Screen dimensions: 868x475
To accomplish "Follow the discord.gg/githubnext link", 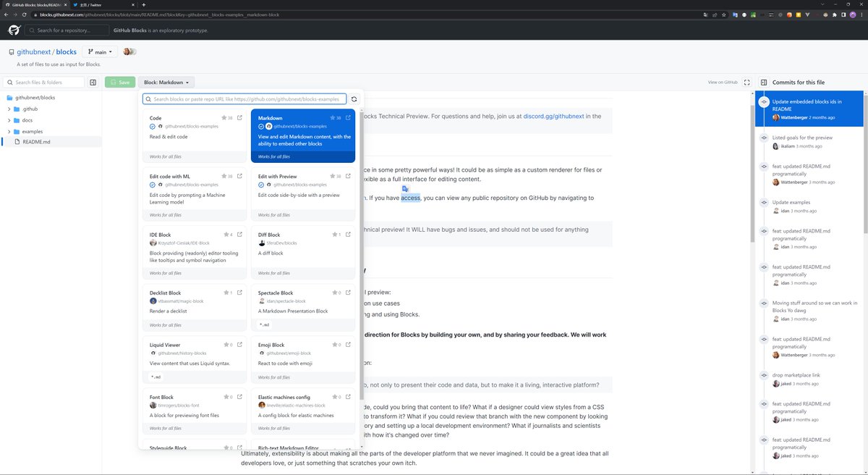I will (553, 116).
